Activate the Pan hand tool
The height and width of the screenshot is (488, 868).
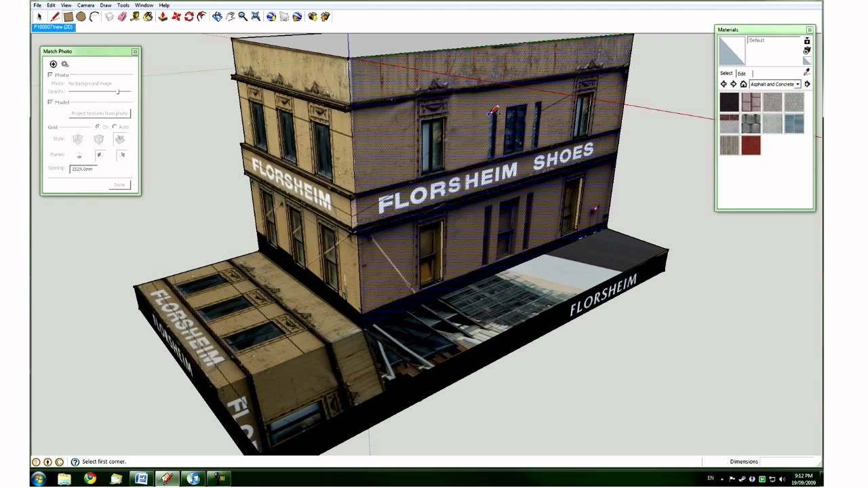click(230, 16)
